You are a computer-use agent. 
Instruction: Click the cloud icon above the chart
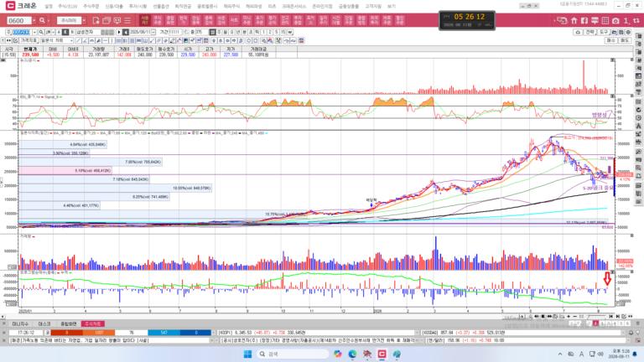click(x=578, y=32)
